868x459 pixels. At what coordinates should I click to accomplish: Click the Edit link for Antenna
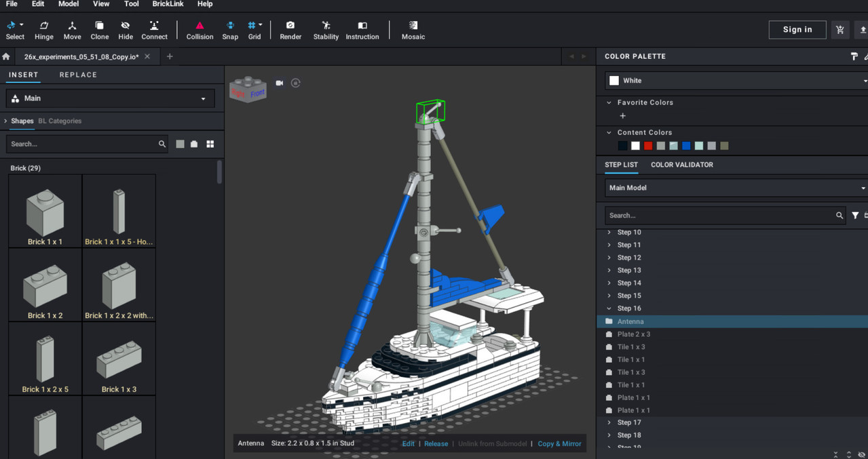pos(408,443)
